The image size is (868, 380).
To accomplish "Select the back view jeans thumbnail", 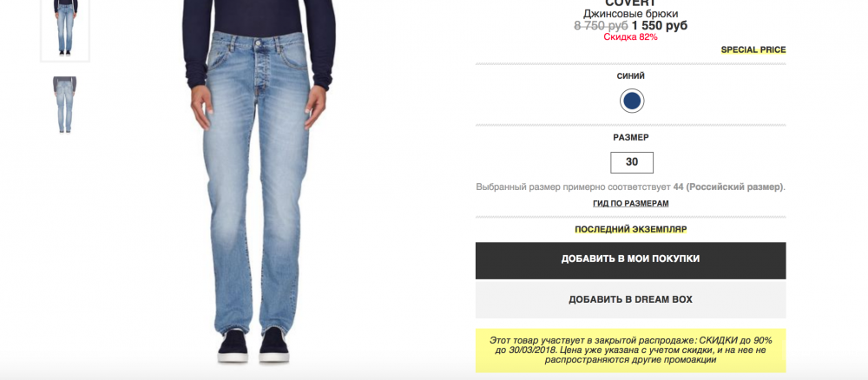I will tap(65, 105).
